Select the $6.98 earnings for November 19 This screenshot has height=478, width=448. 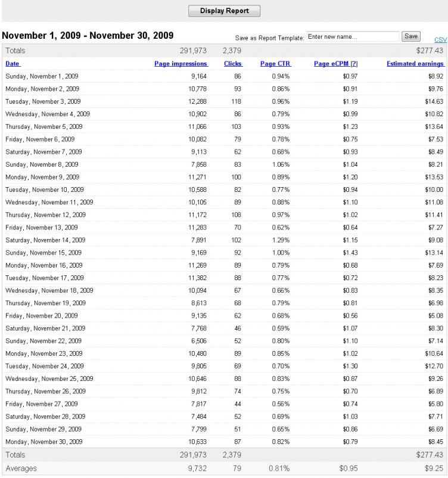(435, 303)
